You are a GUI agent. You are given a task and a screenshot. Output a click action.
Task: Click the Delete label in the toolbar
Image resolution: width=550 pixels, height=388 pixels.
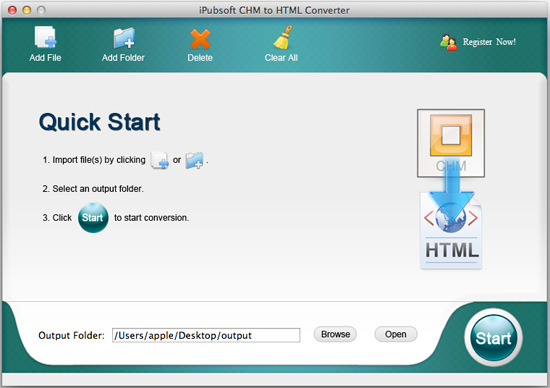(200, 58)
